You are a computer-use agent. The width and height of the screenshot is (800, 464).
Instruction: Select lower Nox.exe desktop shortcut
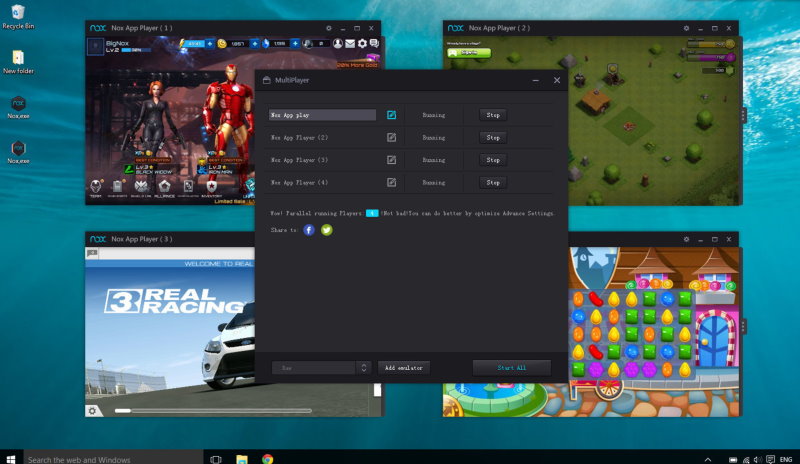click(18, 152)
